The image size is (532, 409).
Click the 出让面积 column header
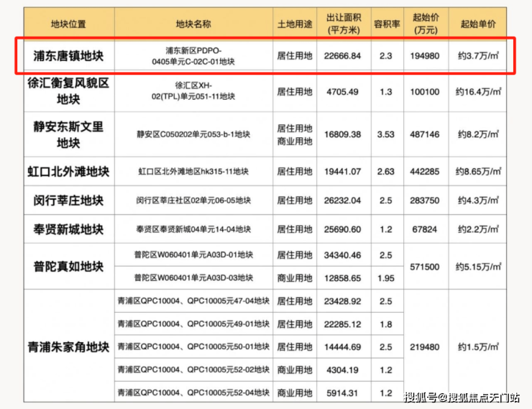tap(344, 24)
